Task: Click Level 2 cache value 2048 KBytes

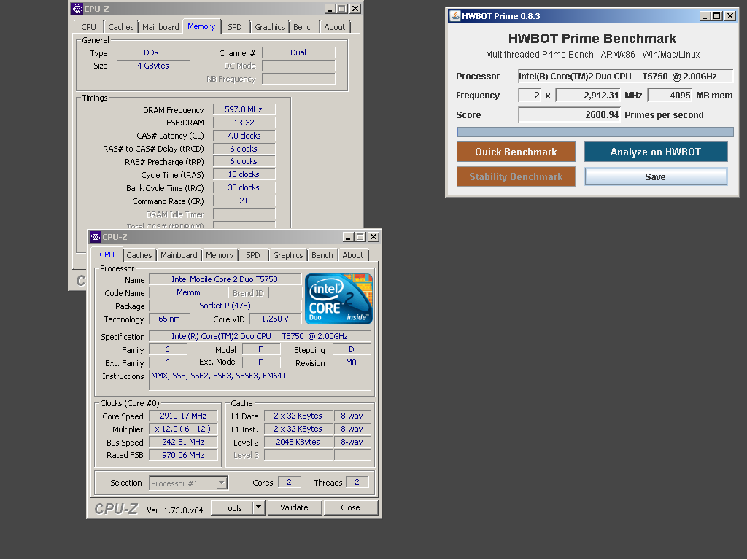Action: tap(298, 442)
